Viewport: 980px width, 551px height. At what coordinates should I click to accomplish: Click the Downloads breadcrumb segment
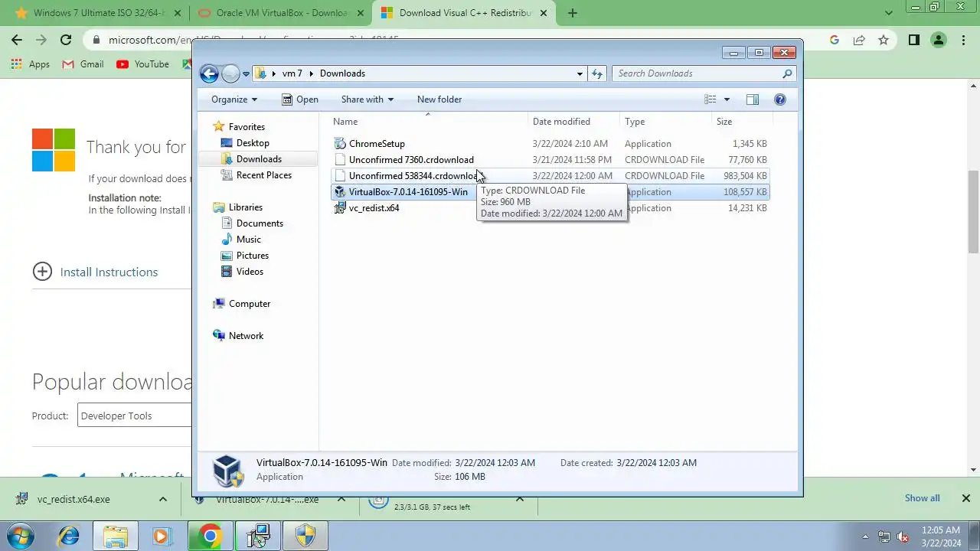coord(342,73)
